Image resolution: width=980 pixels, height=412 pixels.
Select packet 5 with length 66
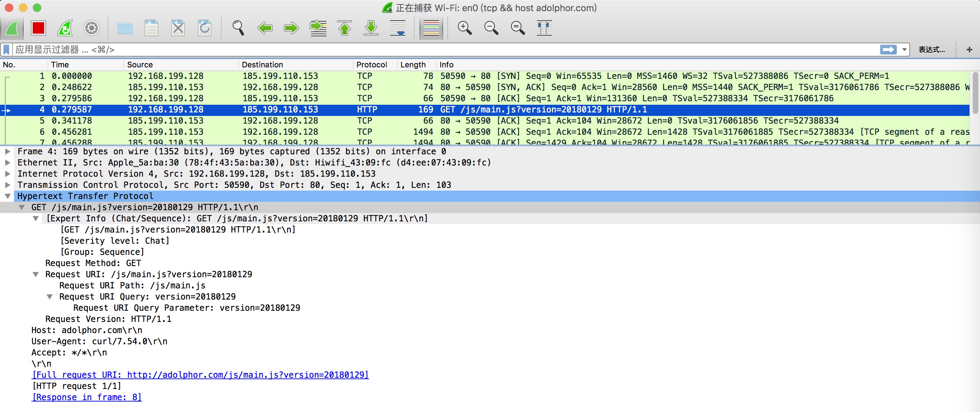[x=485, y=121]
